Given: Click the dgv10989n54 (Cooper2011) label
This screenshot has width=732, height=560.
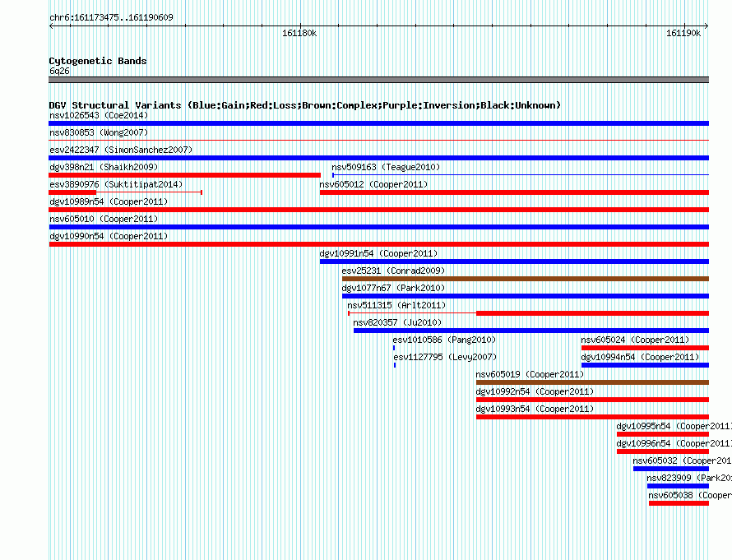Looking at the screenshot, I should (x=109, y=201).
